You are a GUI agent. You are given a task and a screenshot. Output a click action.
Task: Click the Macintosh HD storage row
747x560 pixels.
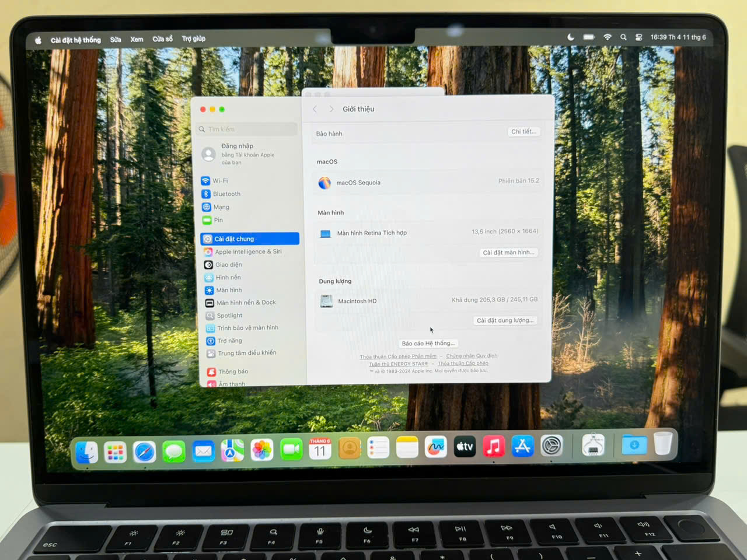click(x=428, y=300)
